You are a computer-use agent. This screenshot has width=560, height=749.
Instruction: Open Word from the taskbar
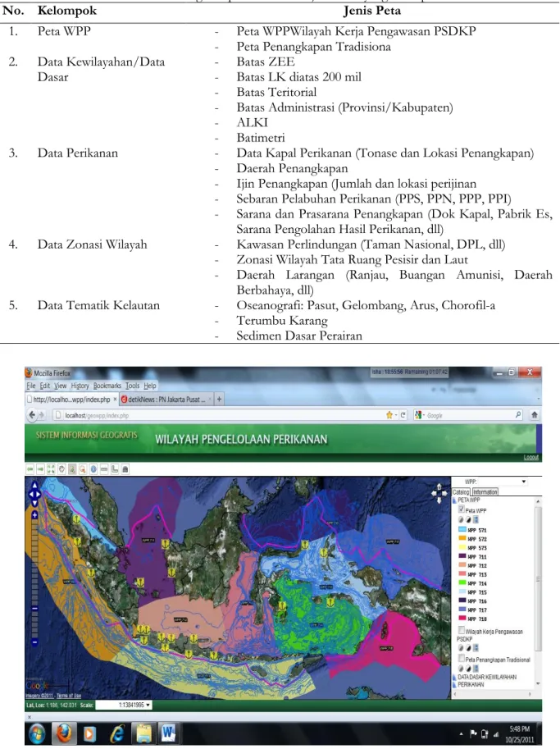pyautogui.click(x=169, y=733)
